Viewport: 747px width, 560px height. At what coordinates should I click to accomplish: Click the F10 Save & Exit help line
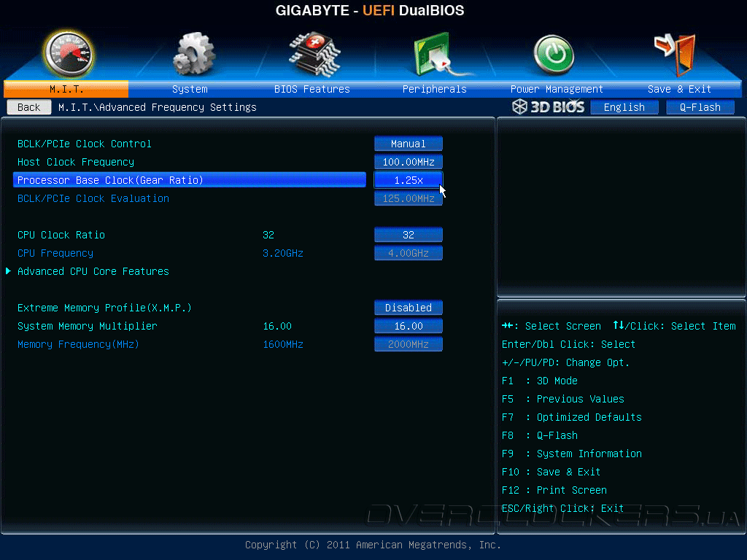551,472
